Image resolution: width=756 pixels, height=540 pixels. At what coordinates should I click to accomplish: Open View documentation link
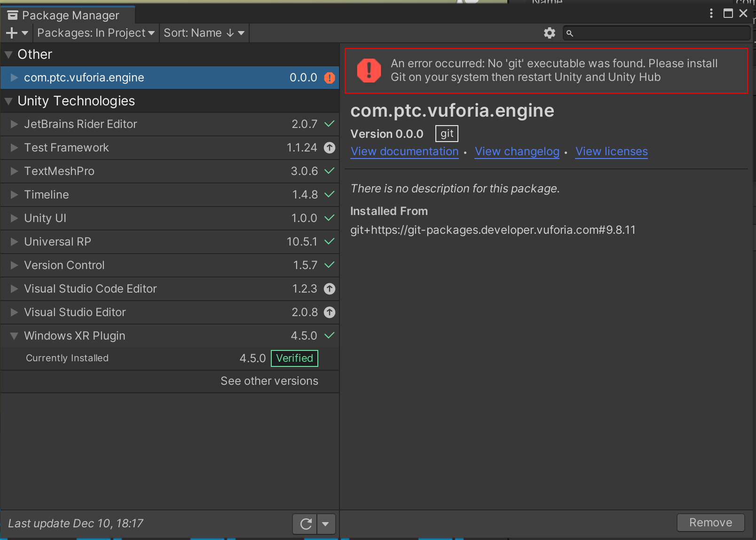coord(404,151)
